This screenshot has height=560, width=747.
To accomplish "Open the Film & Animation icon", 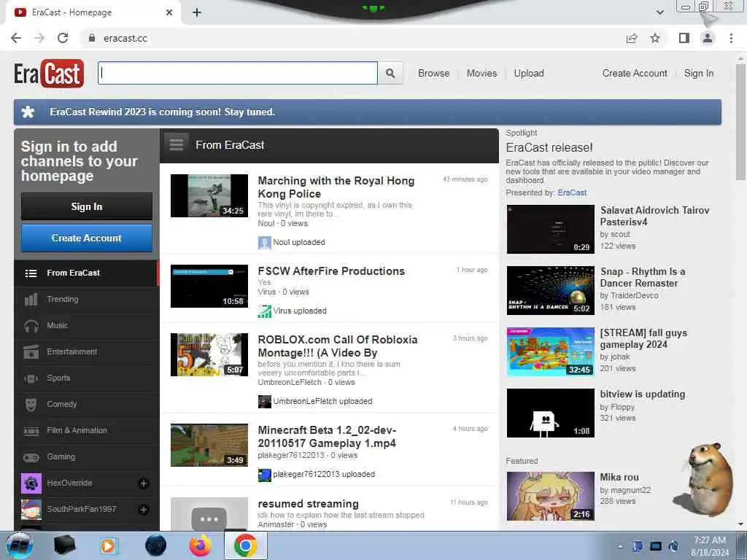I will [x=31, y=431].
